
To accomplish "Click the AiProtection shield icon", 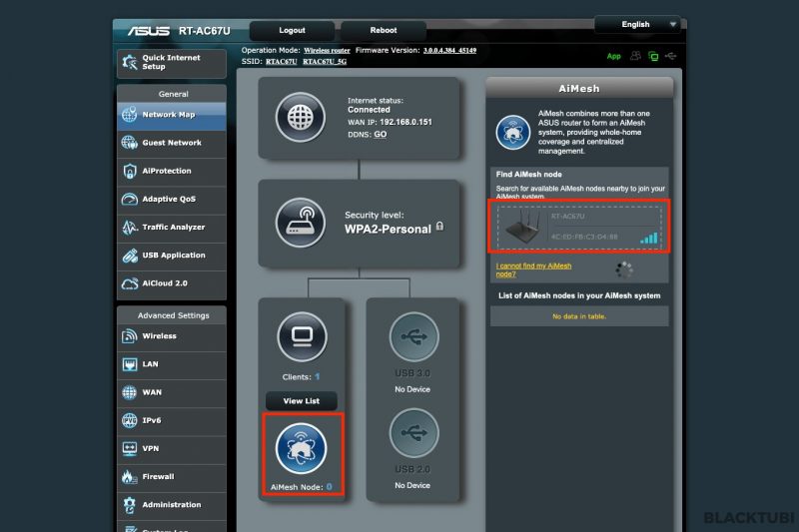I will click(130, 171).
